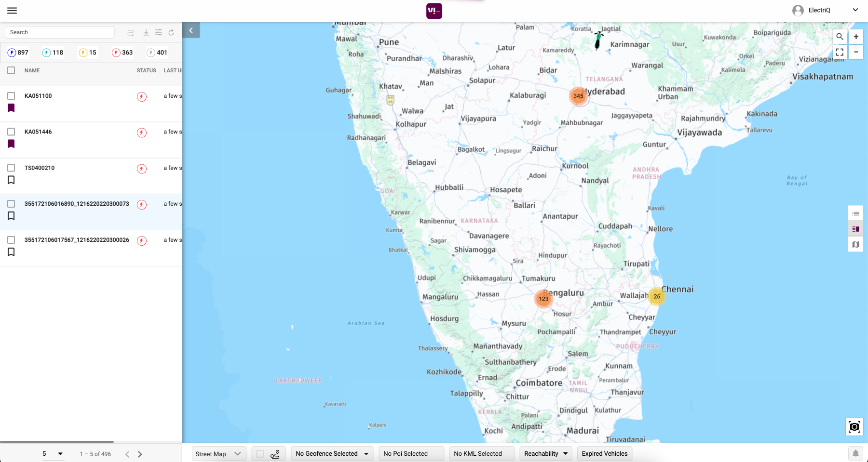Open the hamburger navigation menu
The height and width of the screenshot is (462, 868).
[12, 11]
